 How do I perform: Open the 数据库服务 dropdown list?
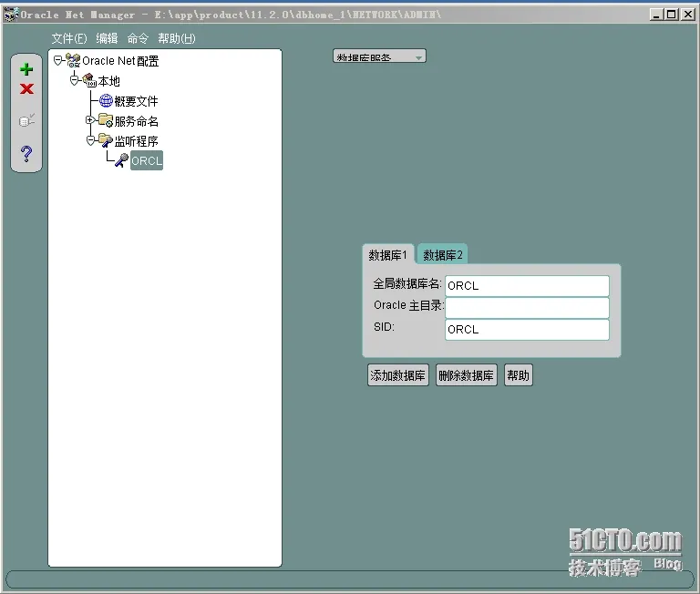pos(379,56)
